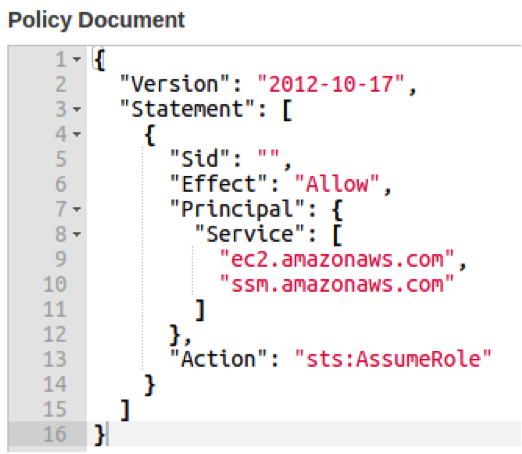Collapse the Statement array fold on line 3
The image size is (522, 454).
tap(77, 109)
